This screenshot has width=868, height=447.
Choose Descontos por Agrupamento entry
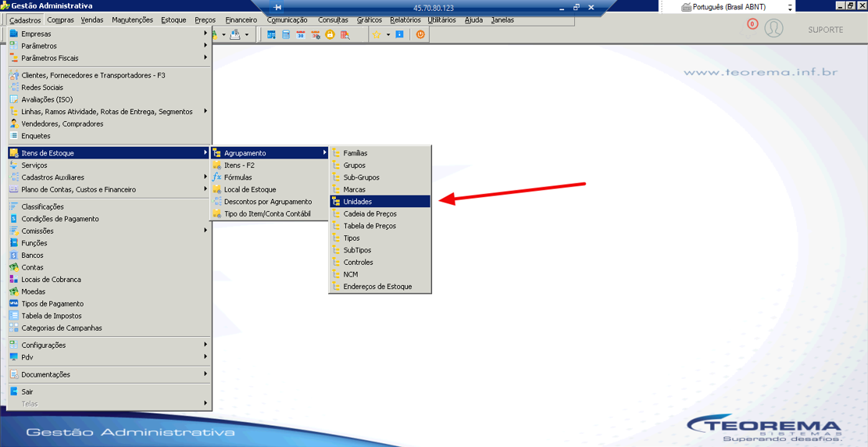pos(270,202)
